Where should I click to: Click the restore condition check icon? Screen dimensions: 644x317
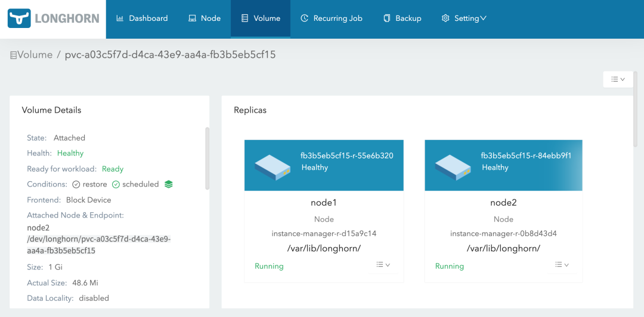76,185
